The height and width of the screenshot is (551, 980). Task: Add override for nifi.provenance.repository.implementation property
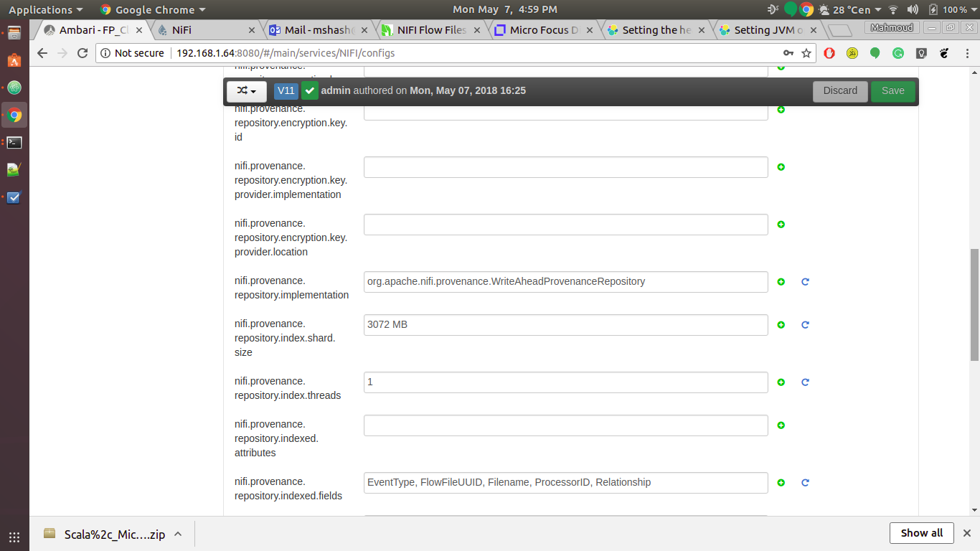[x=781, y=282]
